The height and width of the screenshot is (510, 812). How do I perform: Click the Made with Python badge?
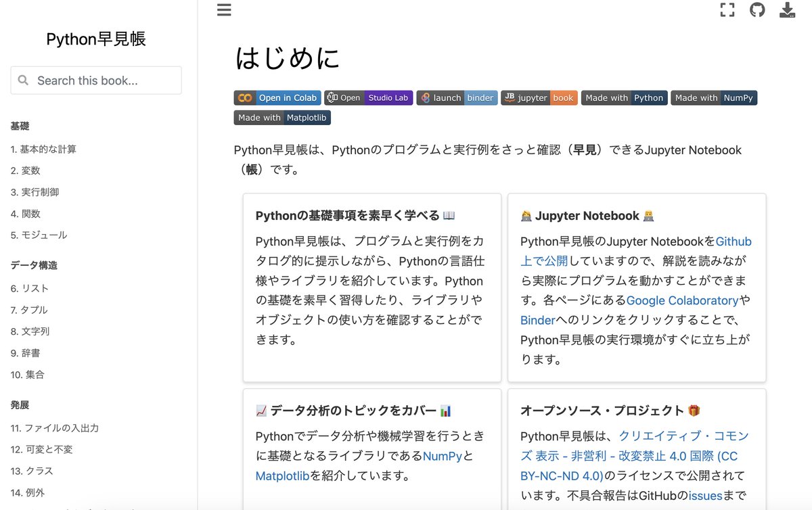(x=624, y=97)
